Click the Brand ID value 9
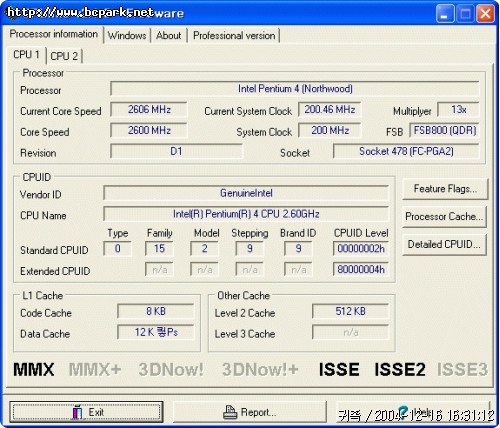 click(298, 248)
